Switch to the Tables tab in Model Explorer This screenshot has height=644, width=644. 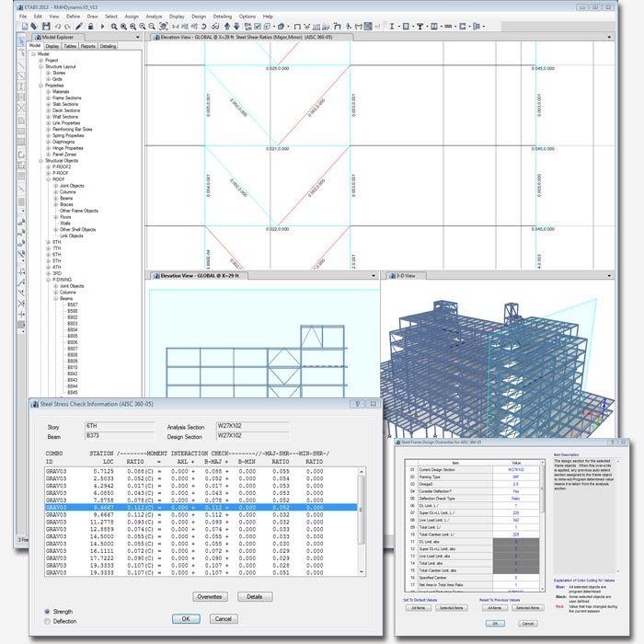click(70, 46)
